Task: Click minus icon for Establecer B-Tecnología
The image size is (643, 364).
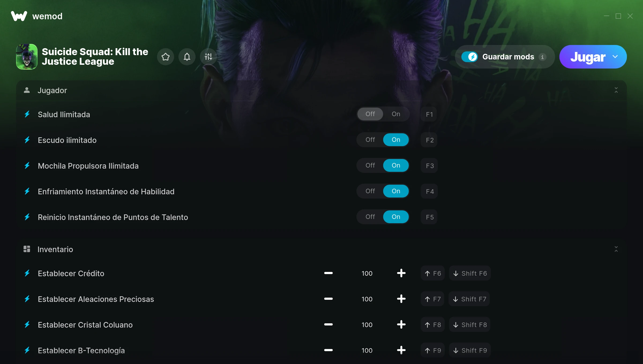Action: pos(328,350)
